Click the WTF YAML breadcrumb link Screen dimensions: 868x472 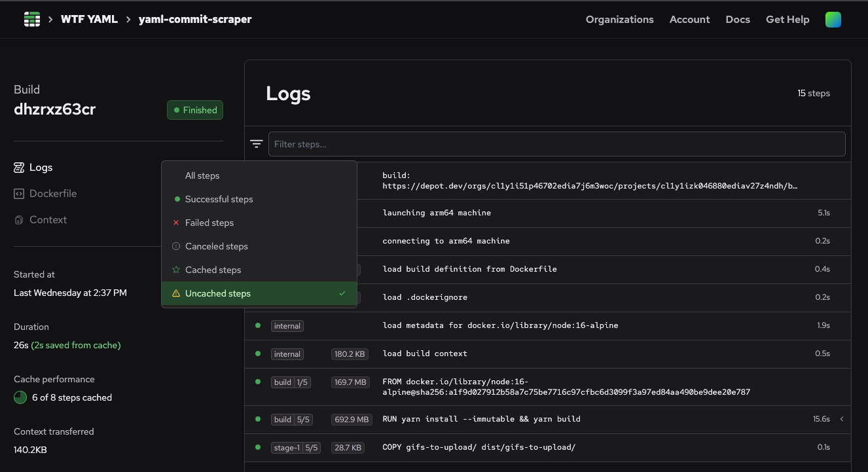click(89, 20)
